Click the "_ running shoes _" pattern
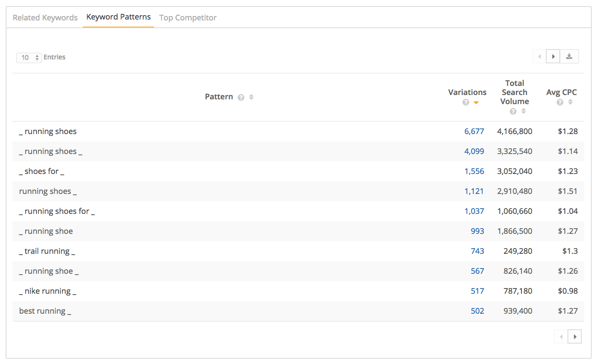Image resolution: width=600 pixels, height=364 pixels. 51,151
